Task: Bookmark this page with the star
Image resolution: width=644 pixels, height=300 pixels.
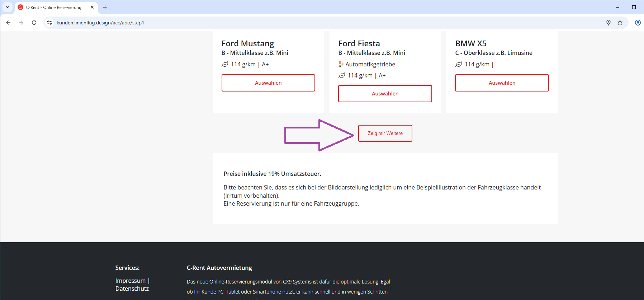Action: [x=620, y=23]
